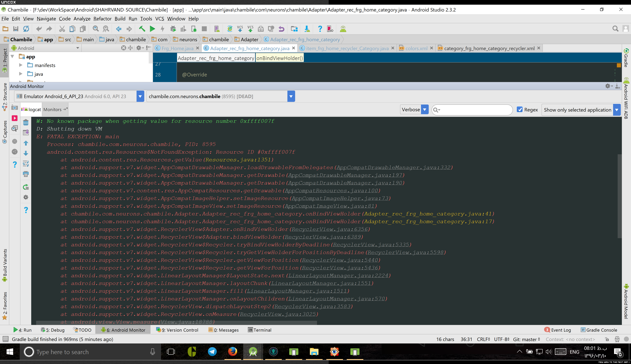
Task: Click the Cut scissors icon
Action: click(x=62, y=29)
